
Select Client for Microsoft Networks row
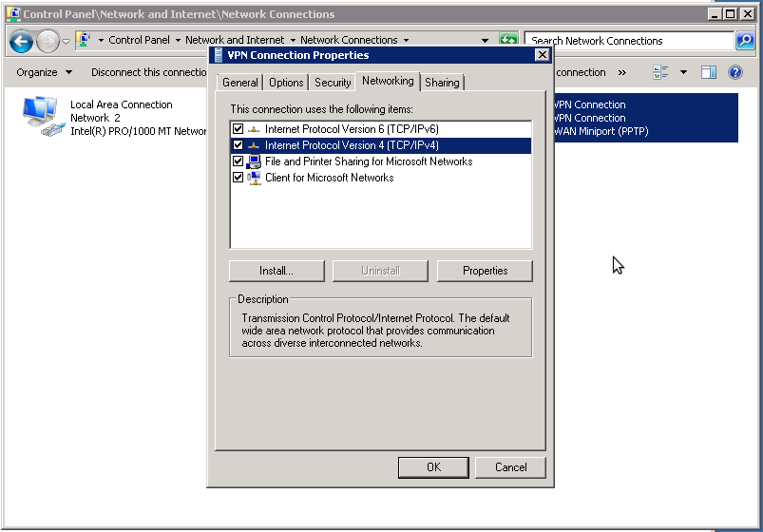pyautogui.click(x=380, y=177)
